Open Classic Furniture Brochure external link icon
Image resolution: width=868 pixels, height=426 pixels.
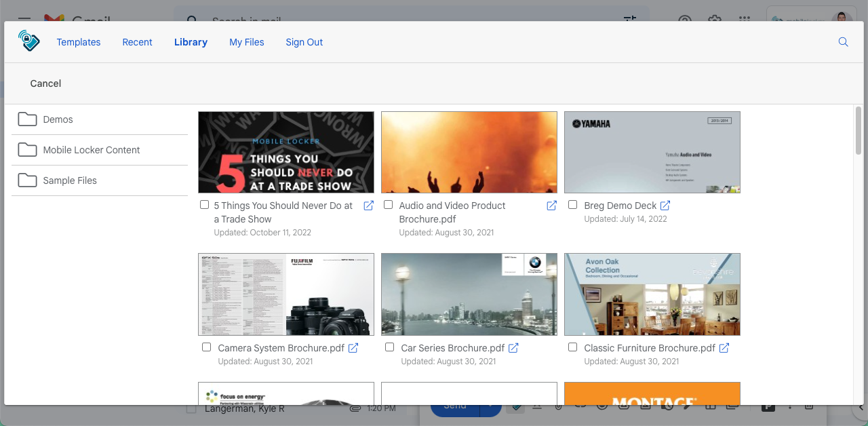point(724,348)
